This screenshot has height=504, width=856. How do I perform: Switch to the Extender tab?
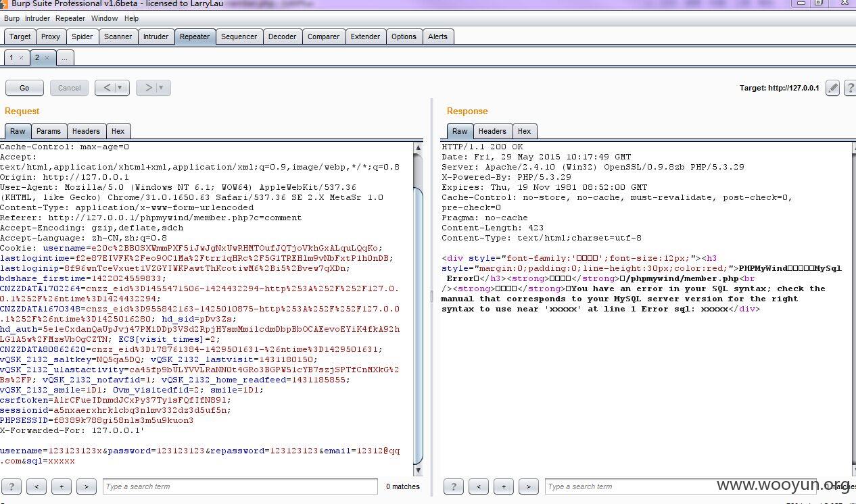point(365,36)
